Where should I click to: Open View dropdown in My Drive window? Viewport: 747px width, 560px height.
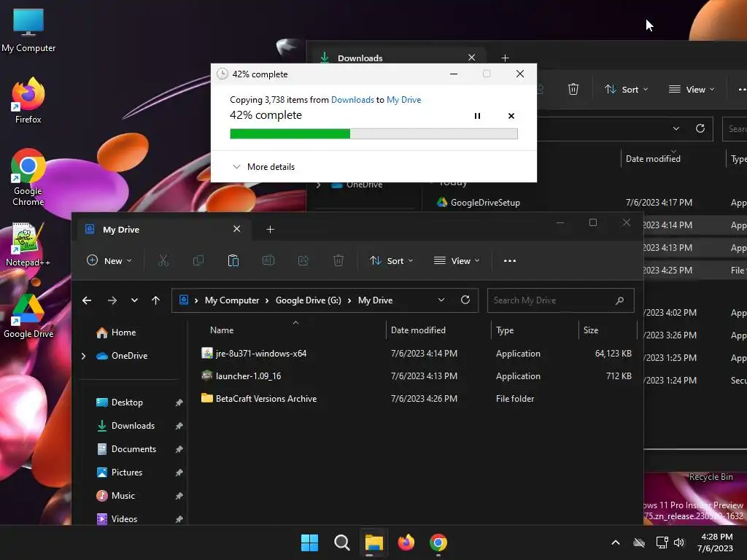click(457, 260)
